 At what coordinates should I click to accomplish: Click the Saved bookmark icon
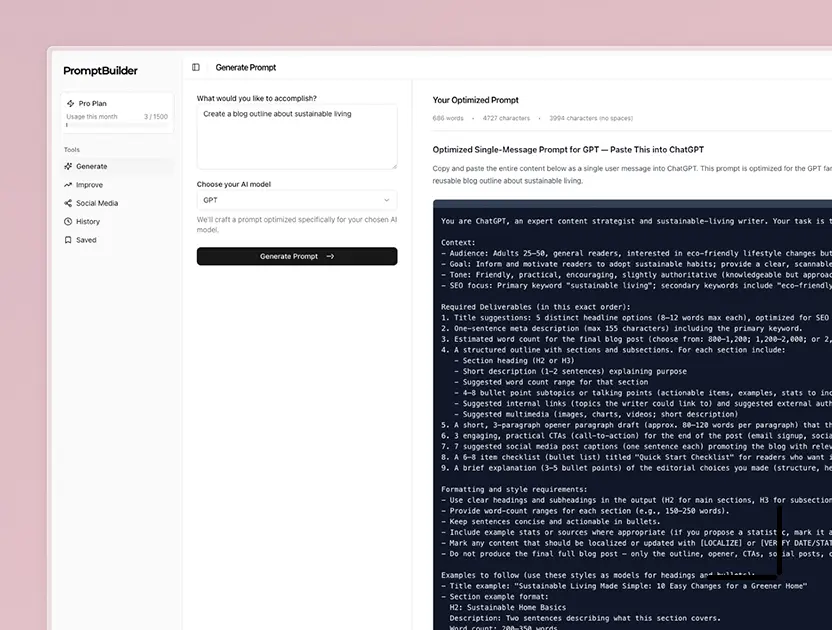(68, 240)
